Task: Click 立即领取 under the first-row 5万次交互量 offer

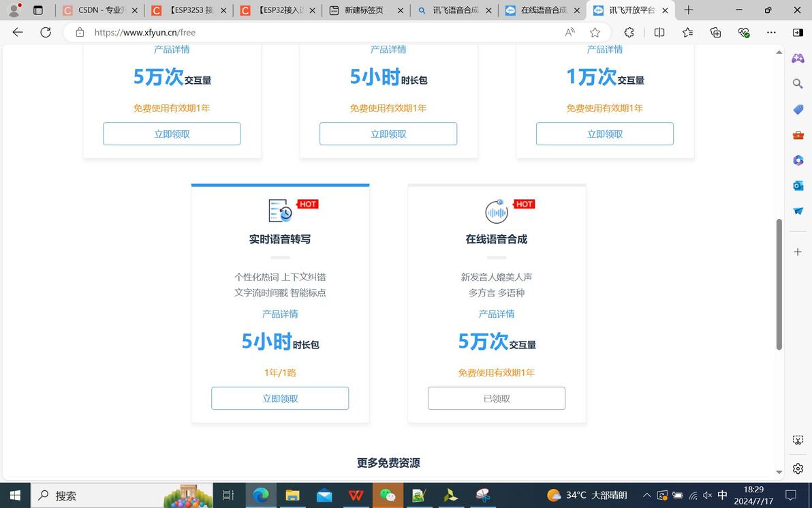Action: tap(172, 134)
